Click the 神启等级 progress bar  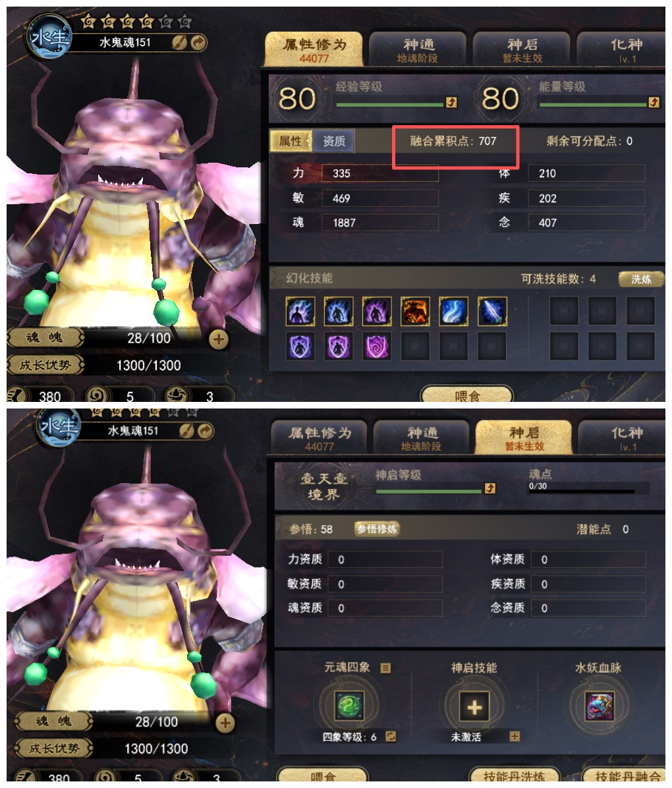pyautogui.click(x=430, y=491)
